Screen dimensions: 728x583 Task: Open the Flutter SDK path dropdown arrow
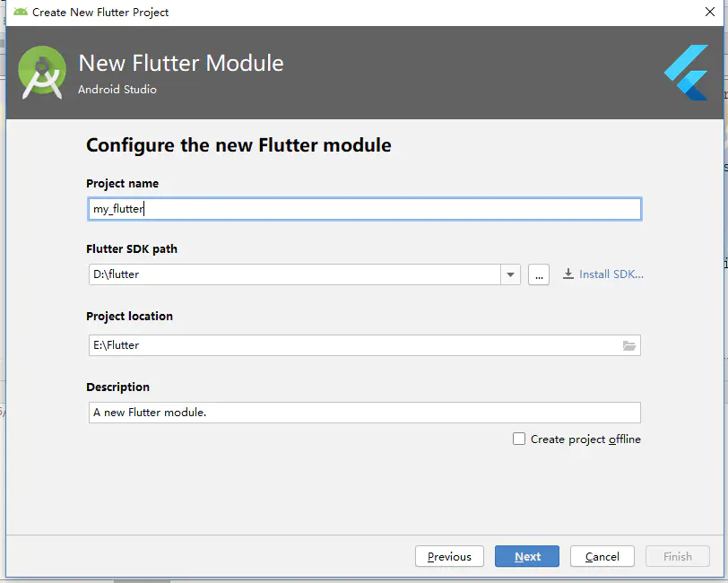[x=510, y=274]
